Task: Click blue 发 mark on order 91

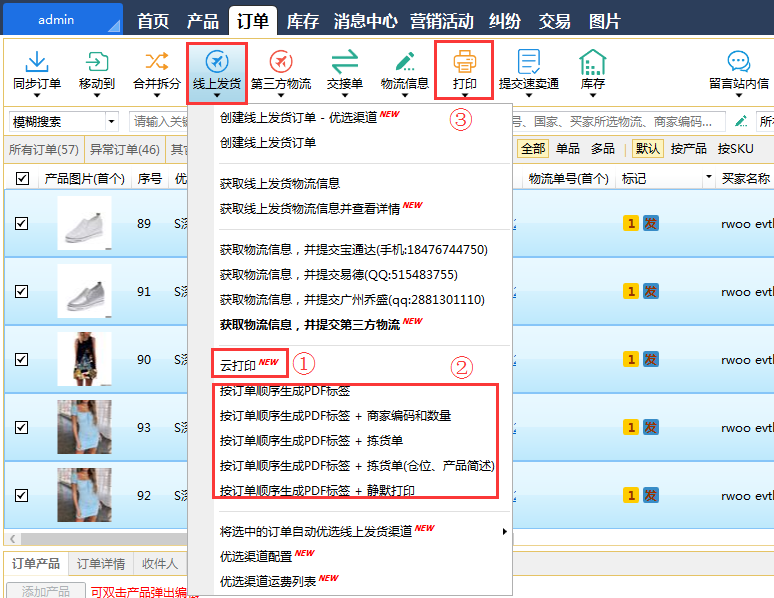Action: [651, 291]
